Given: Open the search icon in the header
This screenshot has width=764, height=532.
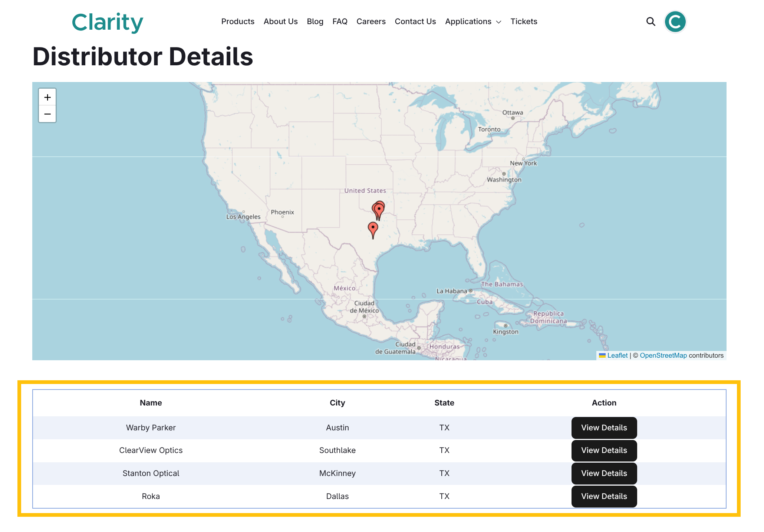Looking at the screenshot, I should point(651,22).
